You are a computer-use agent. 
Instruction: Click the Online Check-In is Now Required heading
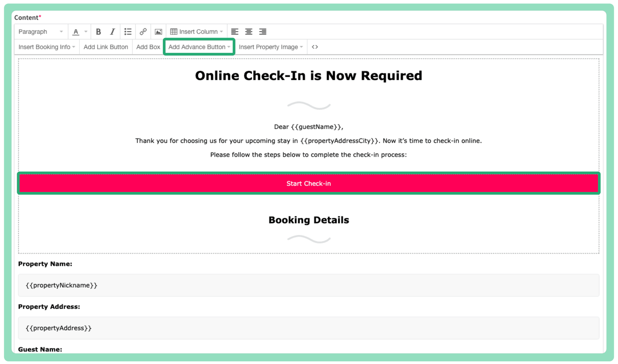(x=309, y=76)
